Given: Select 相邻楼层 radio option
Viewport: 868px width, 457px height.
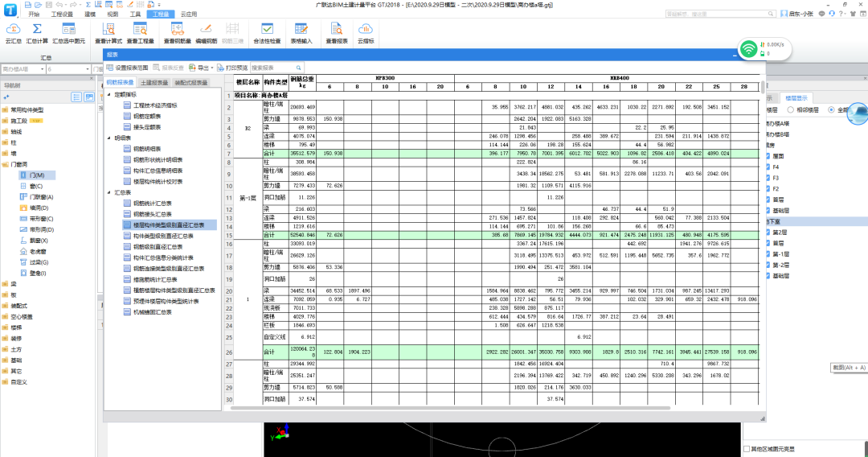Looking at the screenshot, I should [791, 109].
